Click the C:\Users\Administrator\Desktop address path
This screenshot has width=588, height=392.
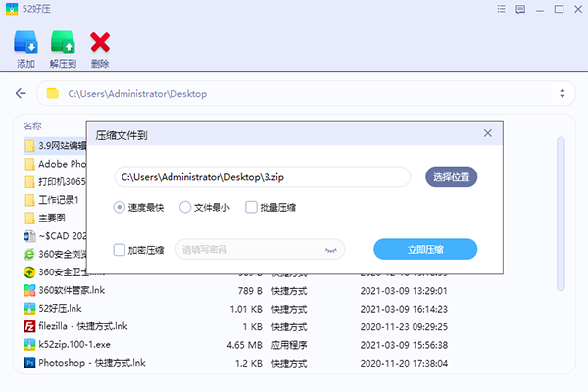click(137, 94)
